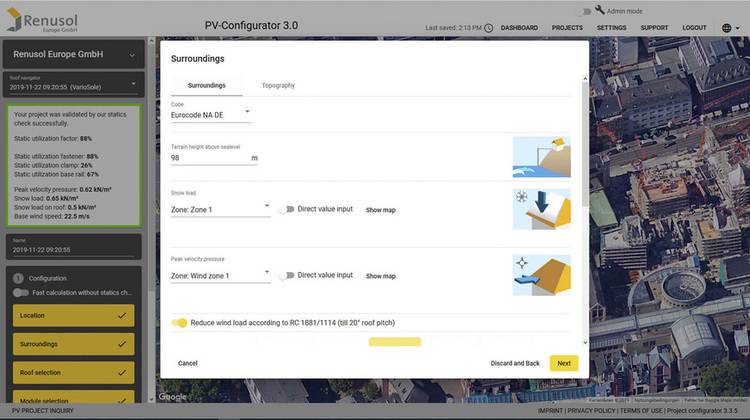
Task: Click the Next button
Action: [564, 363]
